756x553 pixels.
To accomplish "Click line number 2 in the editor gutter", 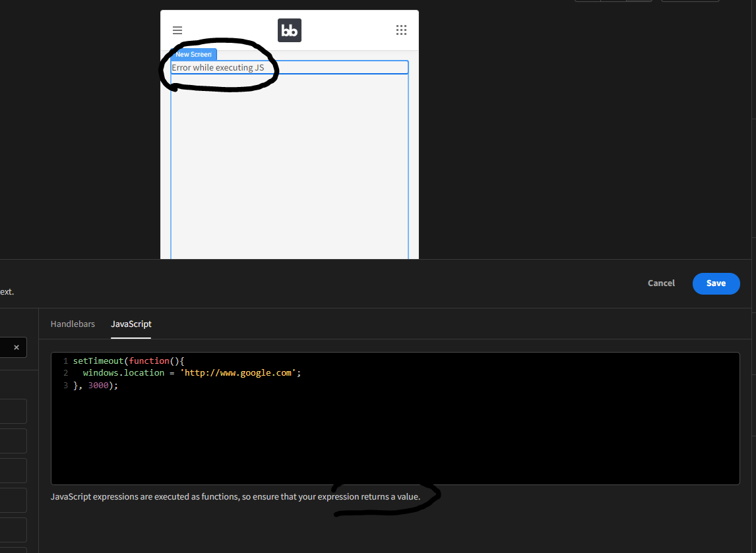I will 65,372.
